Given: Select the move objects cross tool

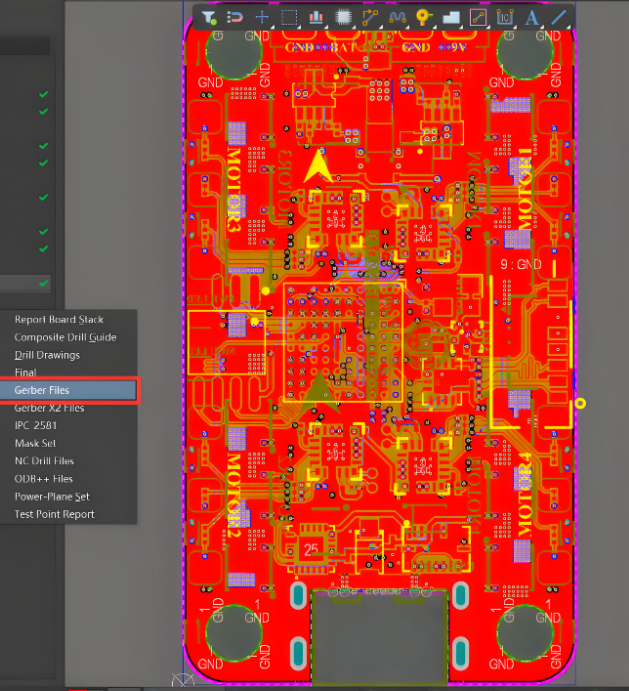Looking at the screenshot, I should pyautogui.click(x=262, y=17).
